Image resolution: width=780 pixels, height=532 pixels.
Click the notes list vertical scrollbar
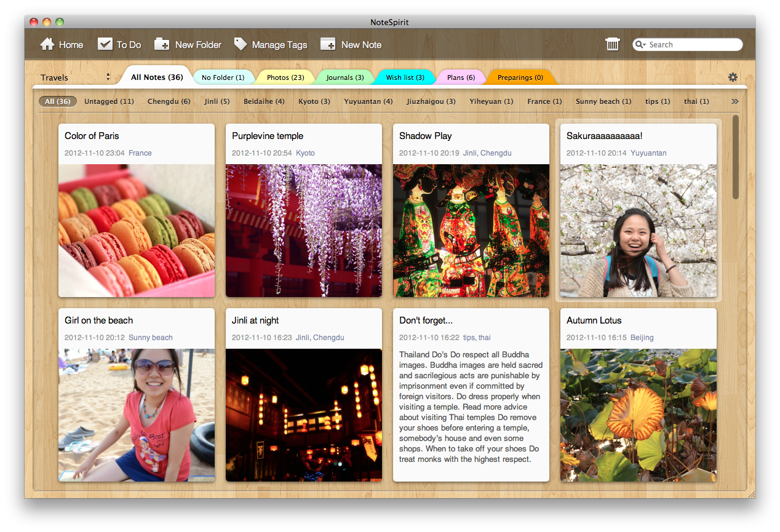736,157
